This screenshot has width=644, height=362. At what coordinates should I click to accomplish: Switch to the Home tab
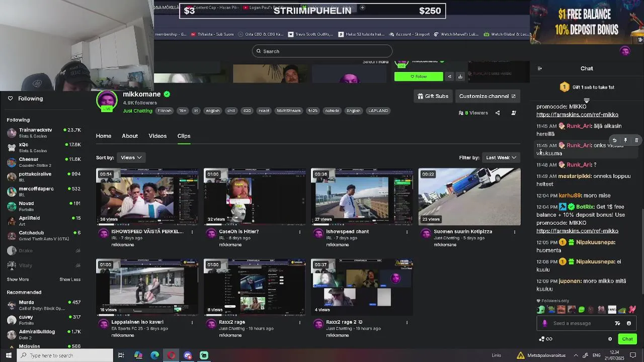(104, 136)
